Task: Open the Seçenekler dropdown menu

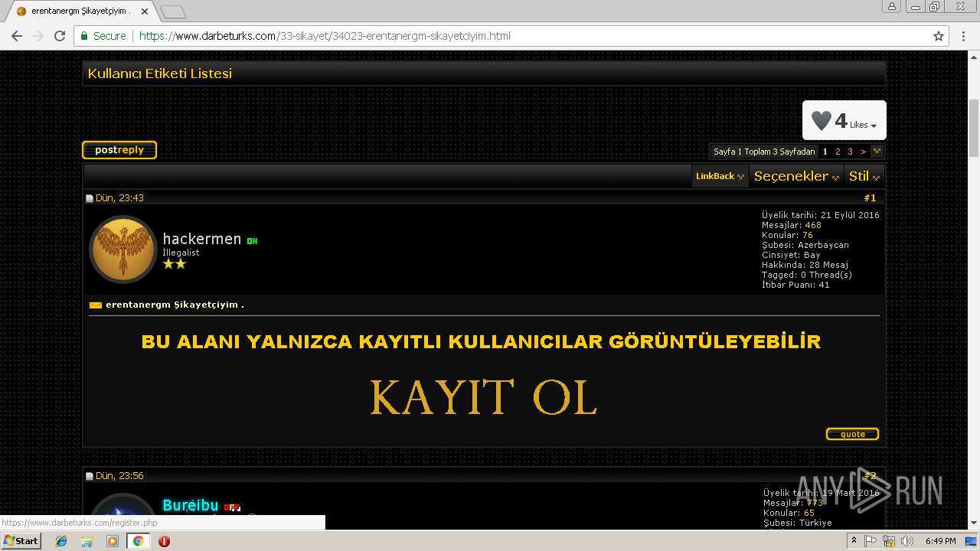Action: coord(796,176)
